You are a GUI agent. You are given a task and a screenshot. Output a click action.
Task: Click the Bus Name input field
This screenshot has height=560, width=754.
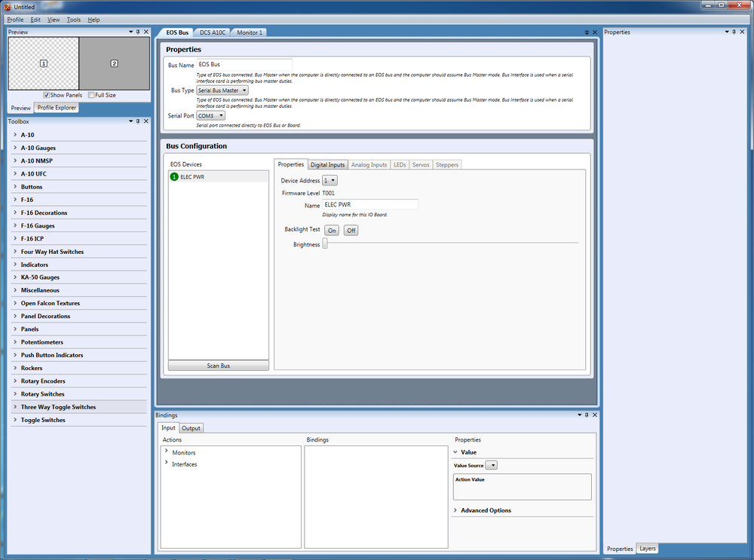[x=244, y=64]
